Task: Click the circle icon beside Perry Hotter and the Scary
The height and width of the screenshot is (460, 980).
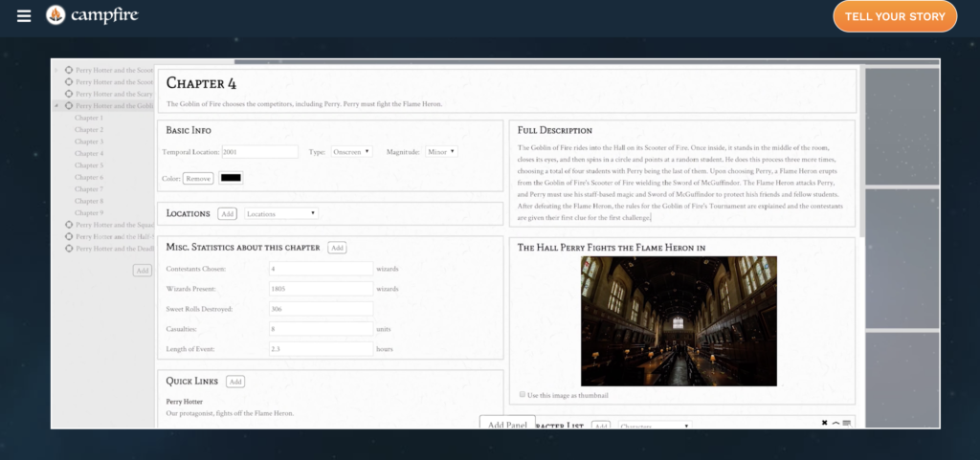Action: 69,94
